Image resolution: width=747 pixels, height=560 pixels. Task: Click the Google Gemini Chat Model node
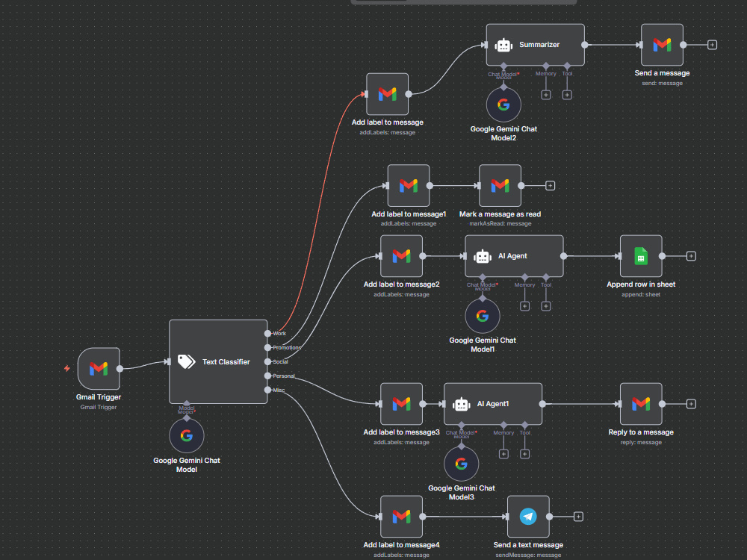pyautogui.click(x=187, y=435)
